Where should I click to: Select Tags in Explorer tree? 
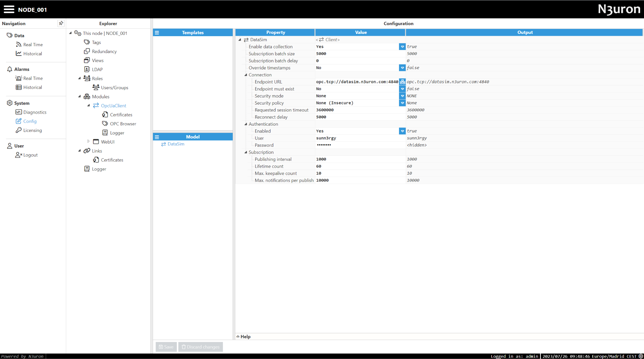(x=96, y=42)
